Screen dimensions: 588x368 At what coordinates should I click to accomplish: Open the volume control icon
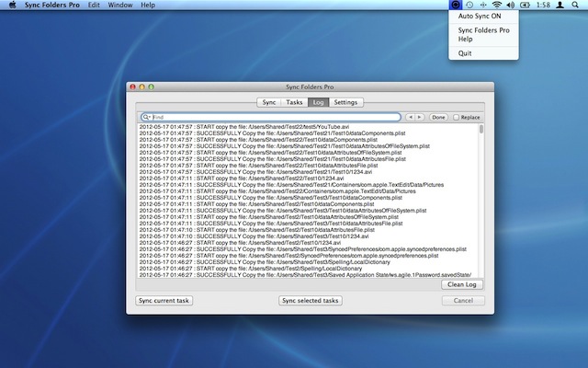(x=512, y=6)
